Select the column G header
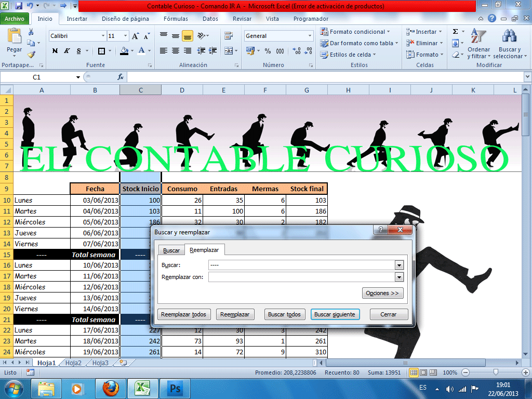This screenshot has width=532, height=399. [307, 90]
